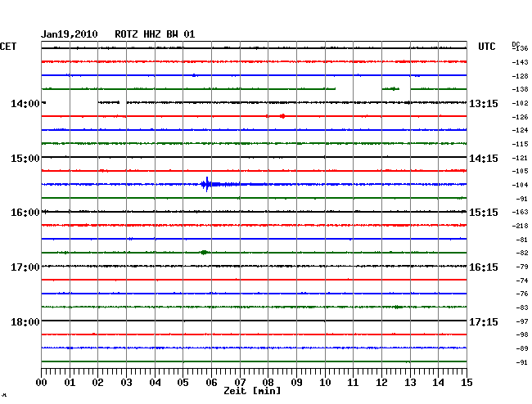Select the 06 minute axis label
This screenshot has width=532, height=404.
[x=211, y=383]
